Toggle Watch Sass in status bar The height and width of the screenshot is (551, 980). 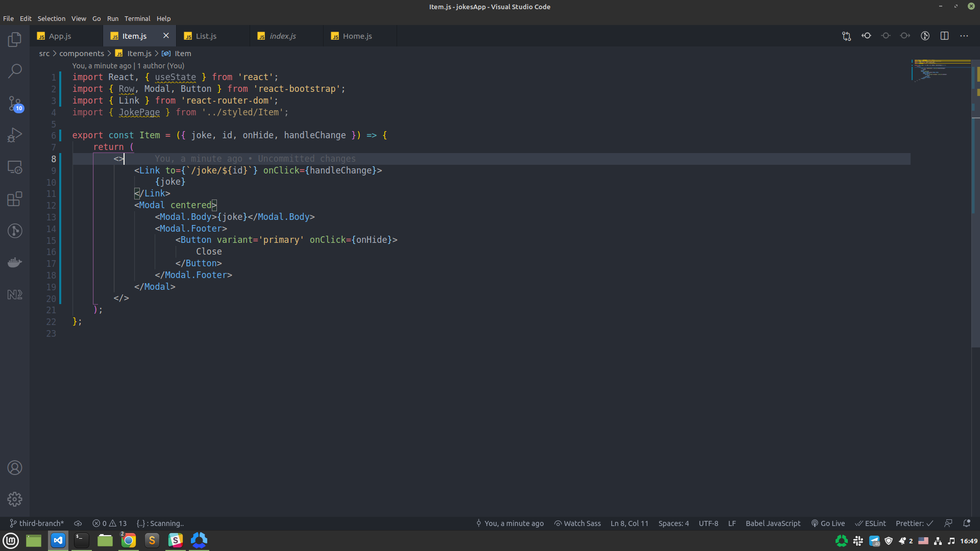pyautogui.click(x=577, y=523)
